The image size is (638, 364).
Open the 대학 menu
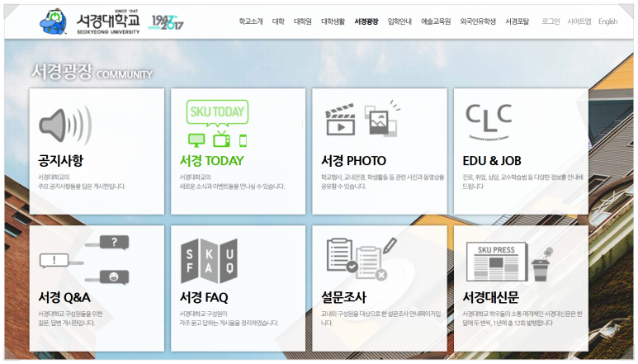[278, 21]
